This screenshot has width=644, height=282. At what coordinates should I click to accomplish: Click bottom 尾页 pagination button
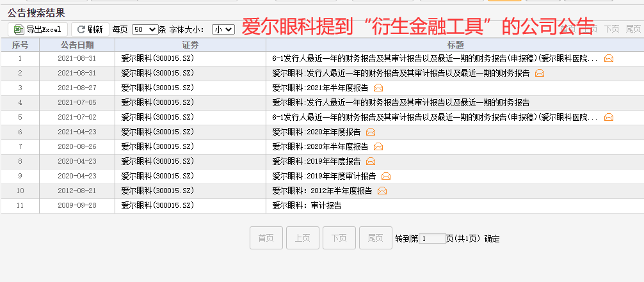click(x=375, y=238)
